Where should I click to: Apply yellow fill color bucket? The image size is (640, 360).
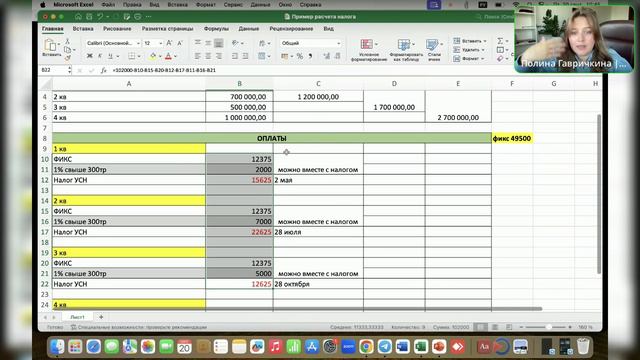(153, 56)
